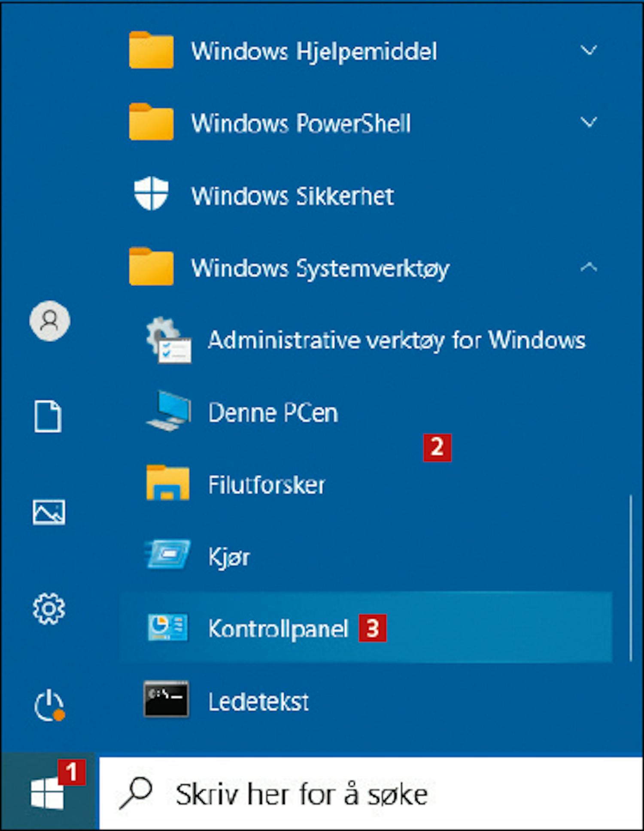Launch Ledetekst command prompt
The image size is (644, 831).
click(x=366, y=701)
